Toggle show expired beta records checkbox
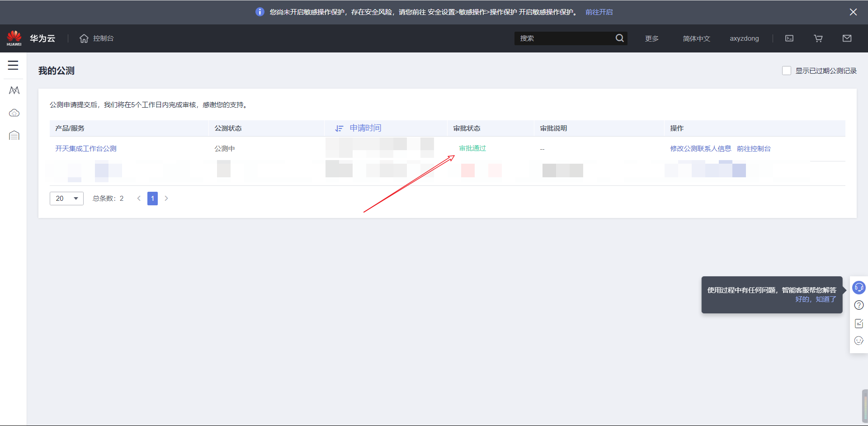 (x=787, y=71)
